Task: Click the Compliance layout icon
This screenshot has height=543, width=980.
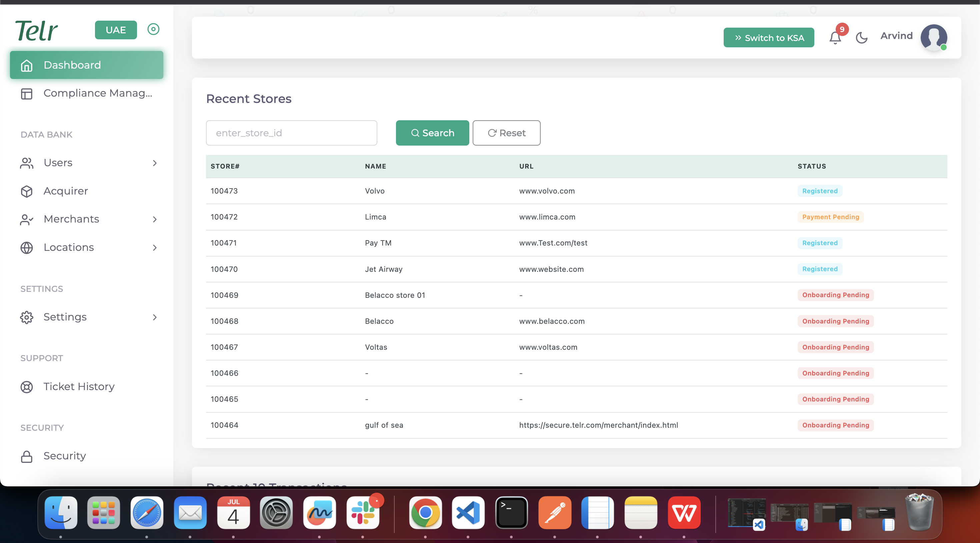Action: (x=27, y=94)
